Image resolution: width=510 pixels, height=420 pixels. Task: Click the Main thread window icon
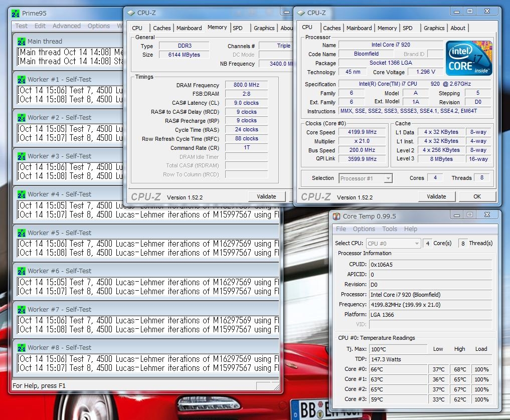(22, 42)
